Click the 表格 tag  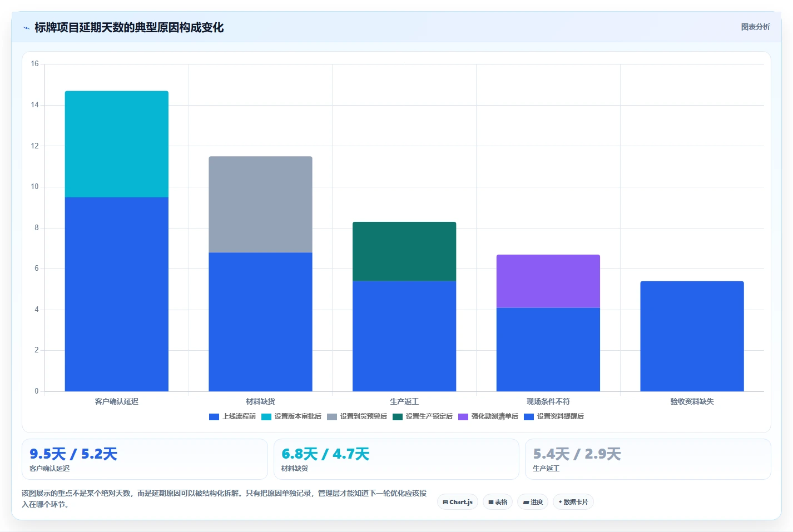click(498, 502)
